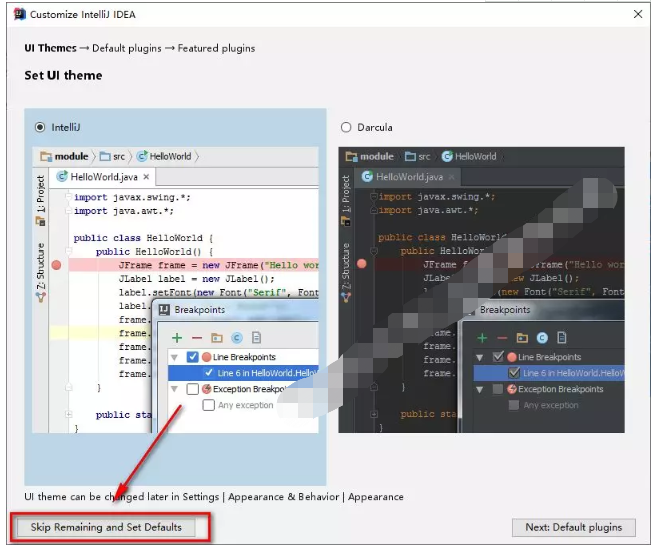Viewport: 660px width, 556px height.
Task: Click the folder grouping icon in Darcula Breakpoints preview
Action: click(522, 338)
